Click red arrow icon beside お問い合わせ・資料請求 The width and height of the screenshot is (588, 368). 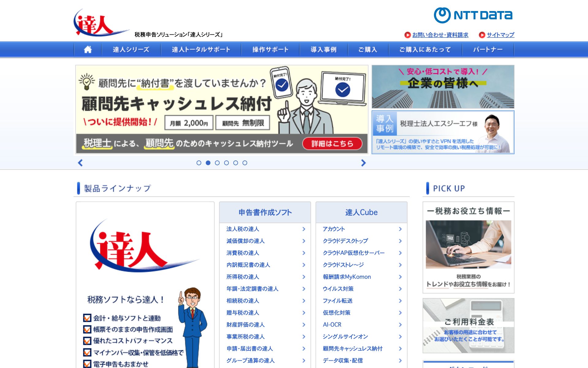[x=407, y=35]
